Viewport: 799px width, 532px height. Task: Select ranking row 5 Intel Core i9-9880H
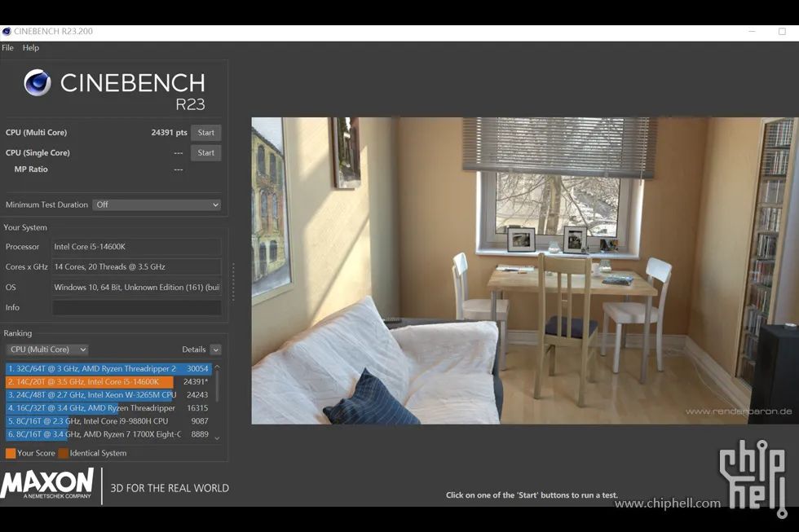[108, 421]
